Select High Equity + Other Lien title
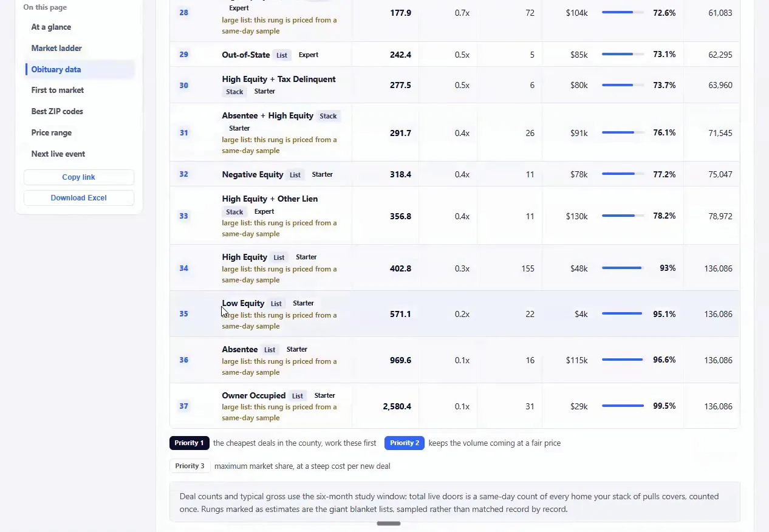Screen dimensions: 769x532 coord(270,199)
